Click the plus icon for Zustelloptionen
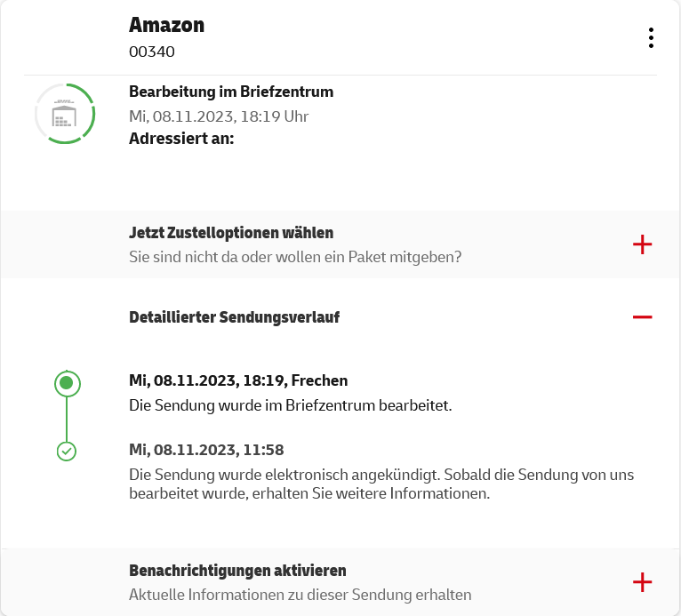The image size is (681, 616). (642, 245)
